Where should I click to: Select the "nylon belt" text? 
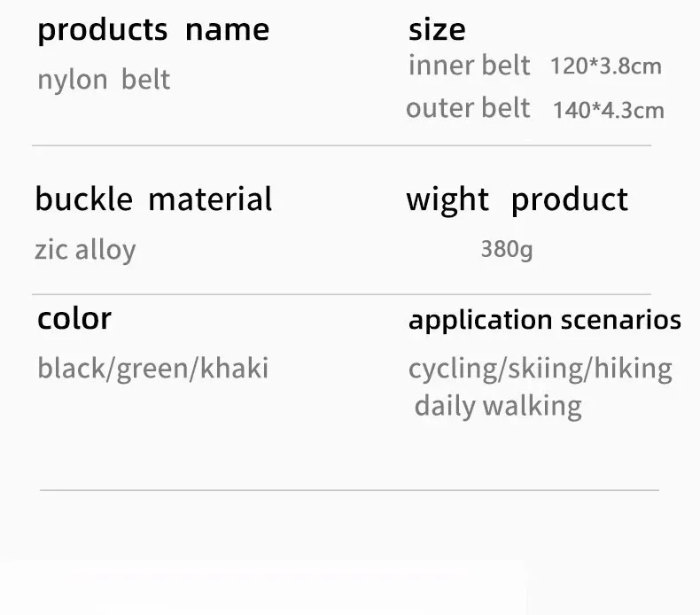coord(103,80)
